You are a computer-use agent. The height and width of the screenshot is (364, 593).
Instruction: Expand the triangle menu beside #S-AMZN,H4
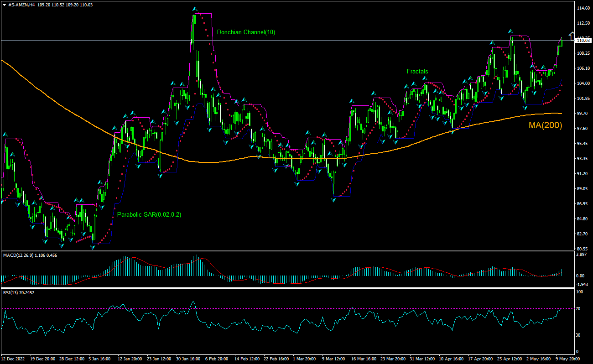[x=4, y=4]
